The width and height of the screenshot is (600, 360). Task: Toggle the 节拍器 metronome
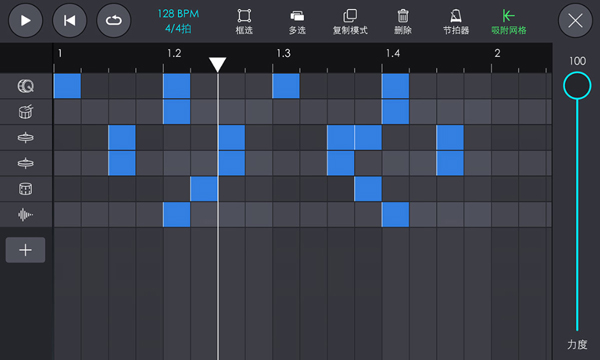(456, 21)
